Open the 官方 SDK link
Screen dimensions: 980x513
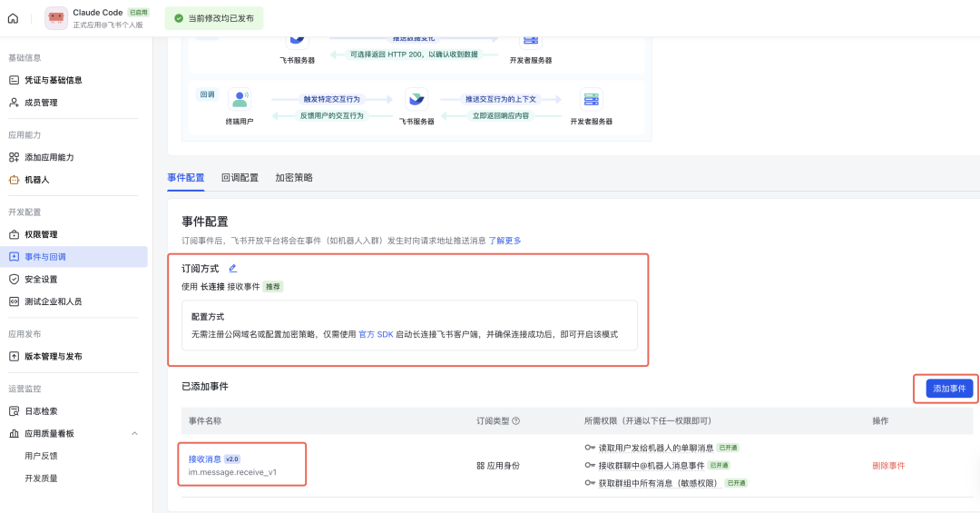[376, 334]
